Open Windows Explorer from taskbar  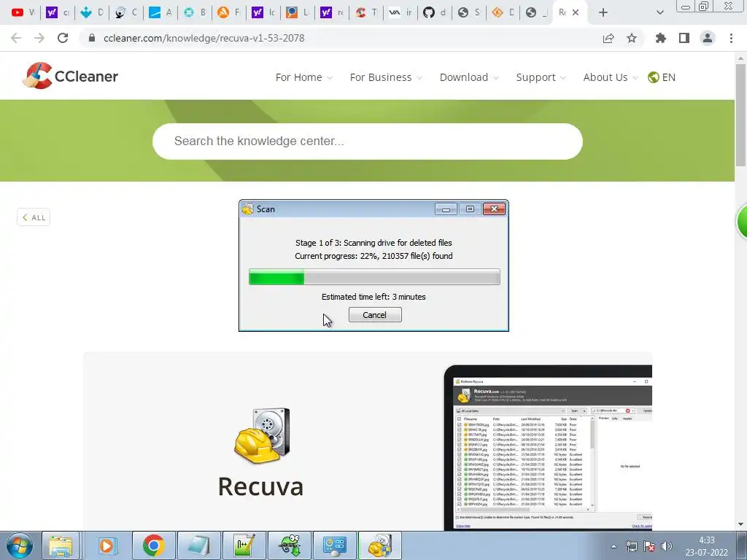click(61, 545)
